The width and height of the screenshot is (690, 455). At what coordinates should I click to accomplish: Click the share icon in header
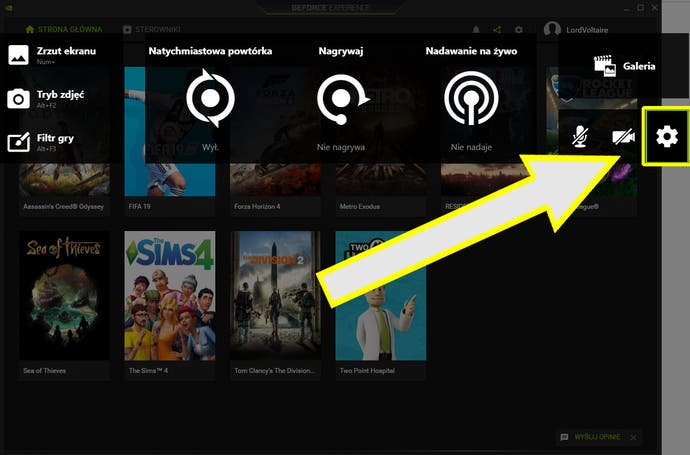tap(497, 30)
